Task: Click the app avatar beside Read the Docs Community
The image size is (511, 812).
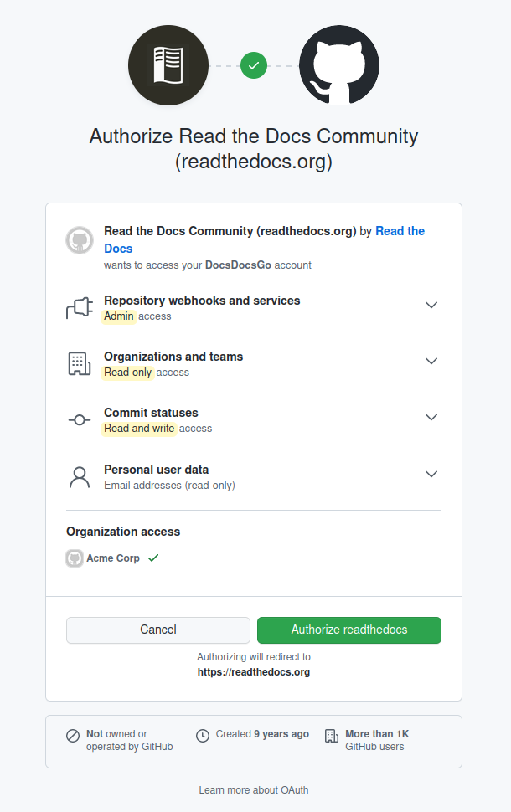Action: 80,240
